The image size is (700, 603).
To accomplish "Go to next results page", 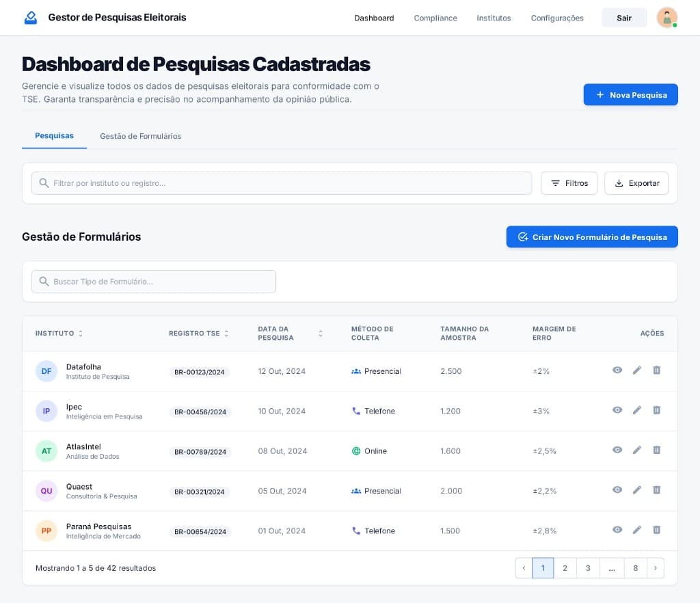I will [656, 568].
